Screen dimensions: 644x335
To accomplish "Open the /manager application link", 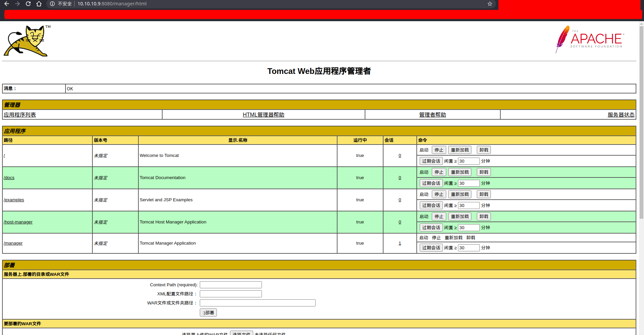I will (13, 243).
